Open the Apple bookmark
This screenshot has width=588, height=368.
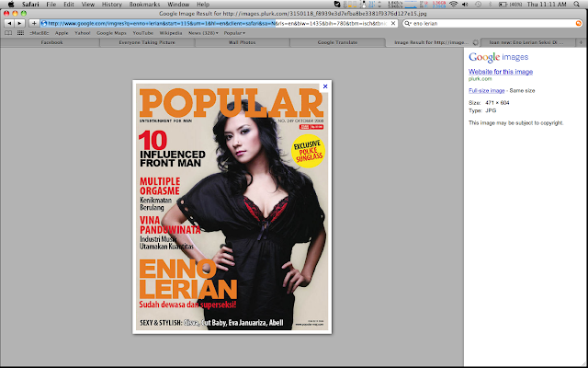(x=62, y=33)
